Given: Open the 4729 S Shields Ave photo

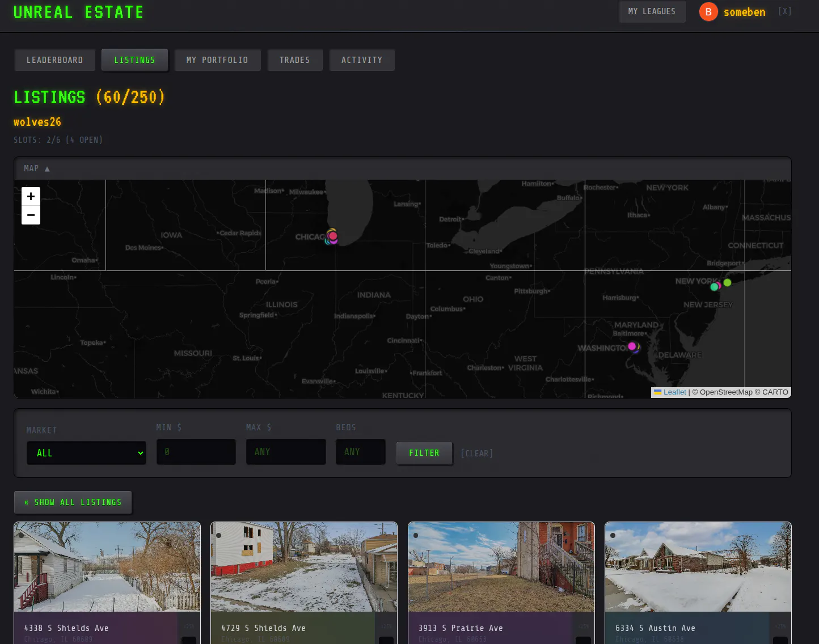Looking at the screenshot, I should click(304, 567).
